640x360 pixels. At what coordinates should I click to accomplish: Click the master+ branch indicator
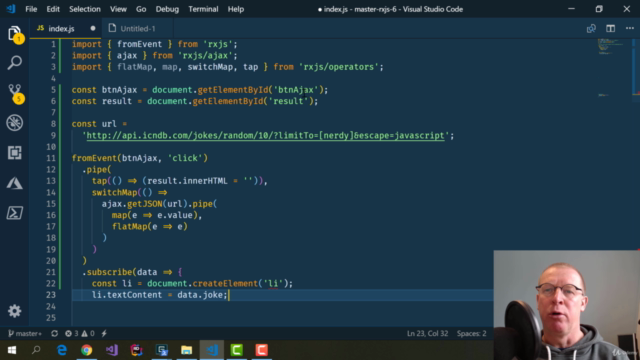25,333
